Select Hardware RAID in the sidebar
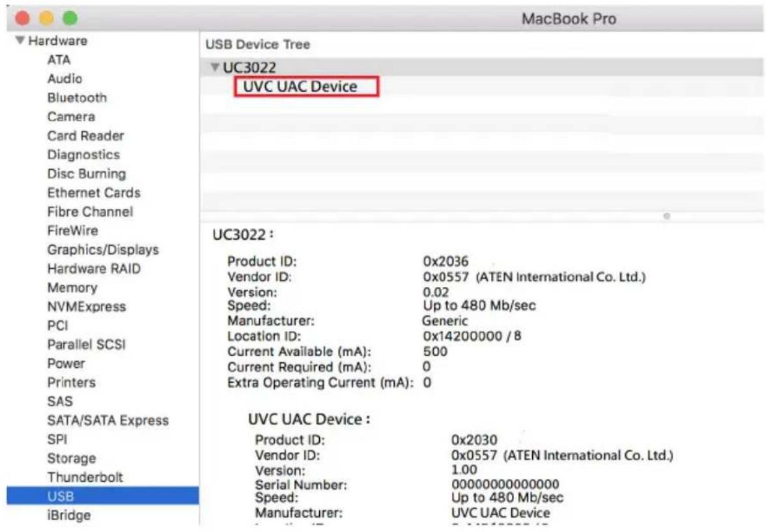 pos(94,269)
